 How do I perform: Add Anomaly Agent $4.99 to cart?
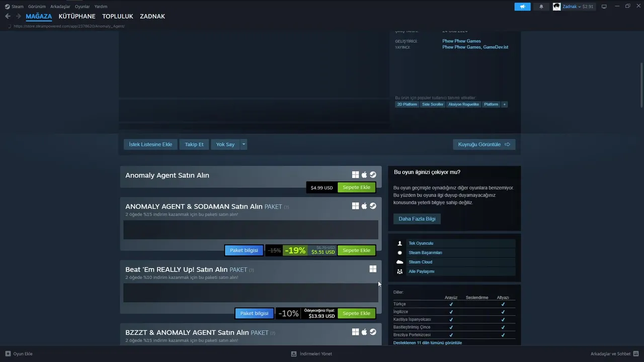tap(356, 188)
